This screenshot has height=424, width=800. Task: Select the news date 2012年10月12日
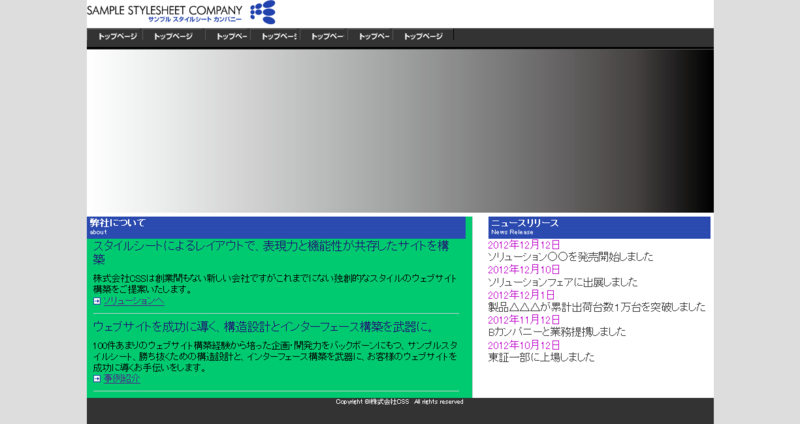click(x=523, y=345)
